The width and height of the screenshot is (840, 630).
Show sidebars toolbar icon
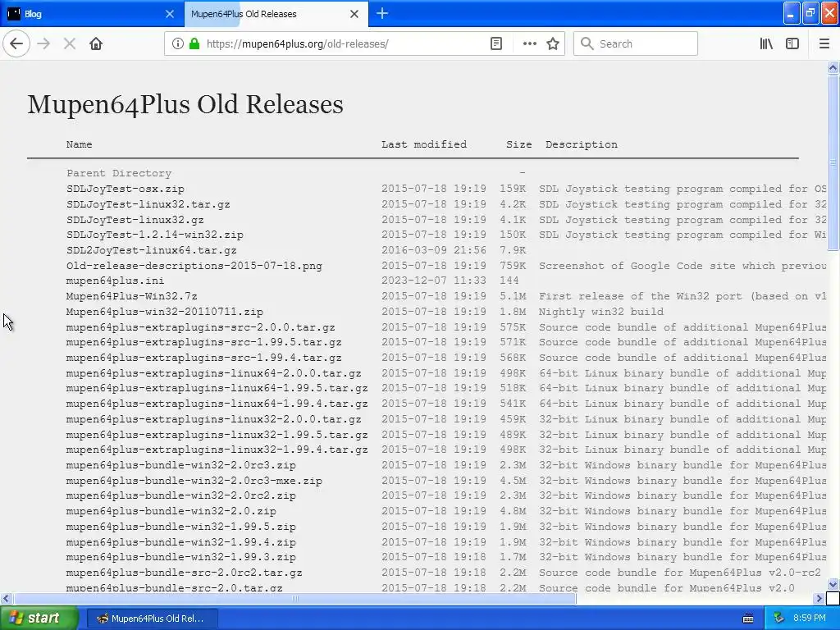(x=792, y=43)
